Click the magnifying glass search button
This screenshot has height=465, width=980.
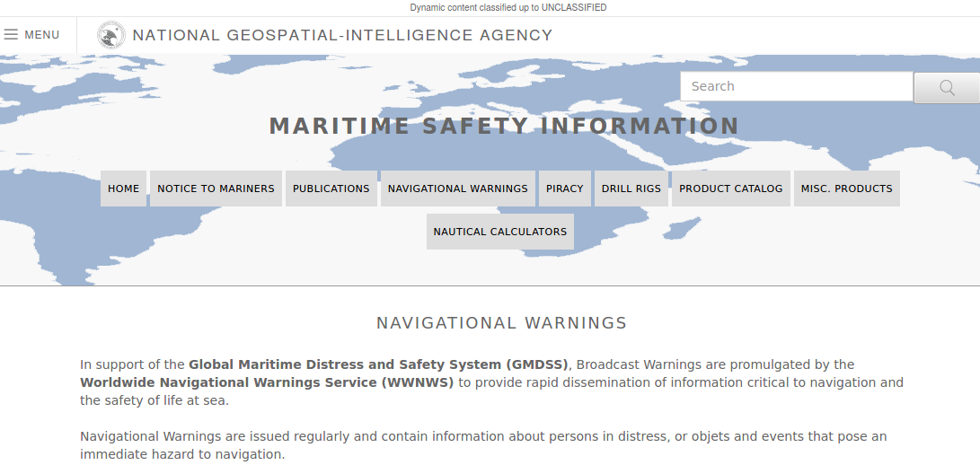tap(946, 87)
